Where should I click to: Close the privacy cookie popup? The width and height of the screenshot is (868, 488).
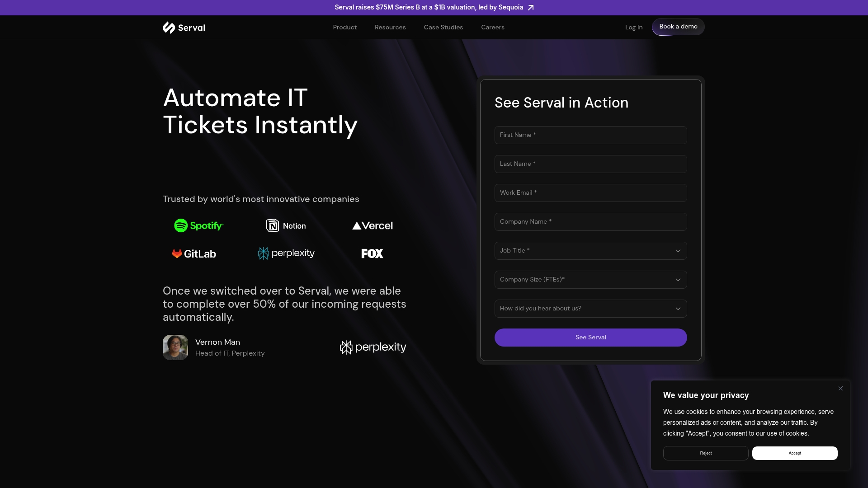coord(840,389)
